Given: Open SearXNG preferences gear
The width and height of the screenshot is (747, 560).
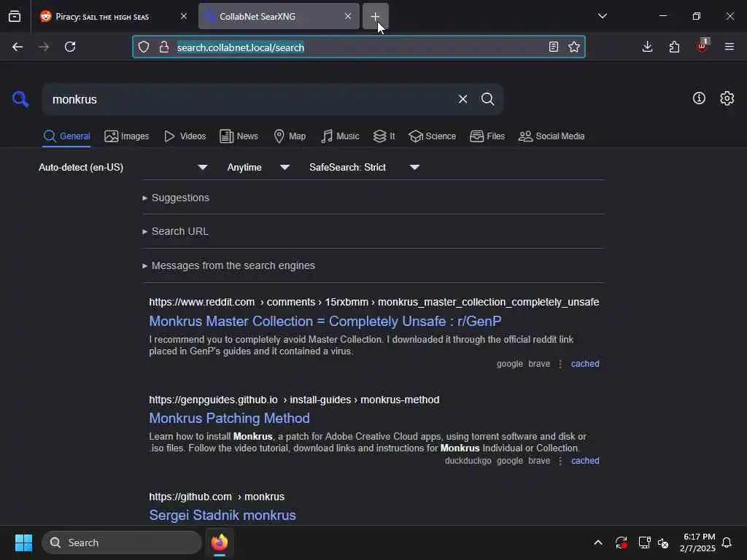Looking at the screenshot, I should [x=727, y=98].
